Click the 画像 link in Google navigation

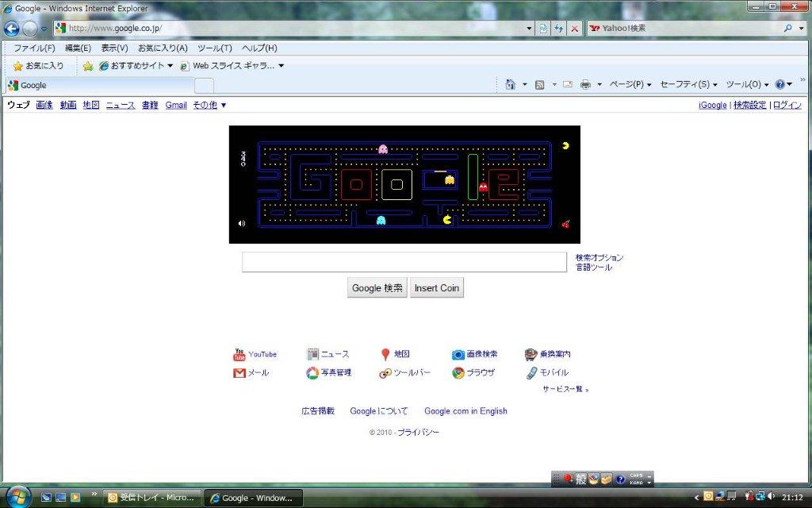(44, 106)
